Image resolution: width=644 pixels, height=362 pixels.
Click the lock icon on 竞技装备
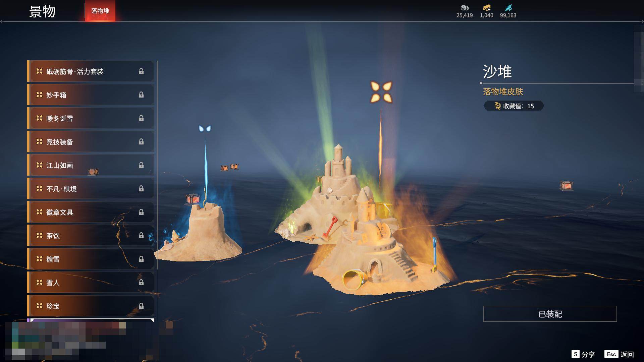(141, 142)
